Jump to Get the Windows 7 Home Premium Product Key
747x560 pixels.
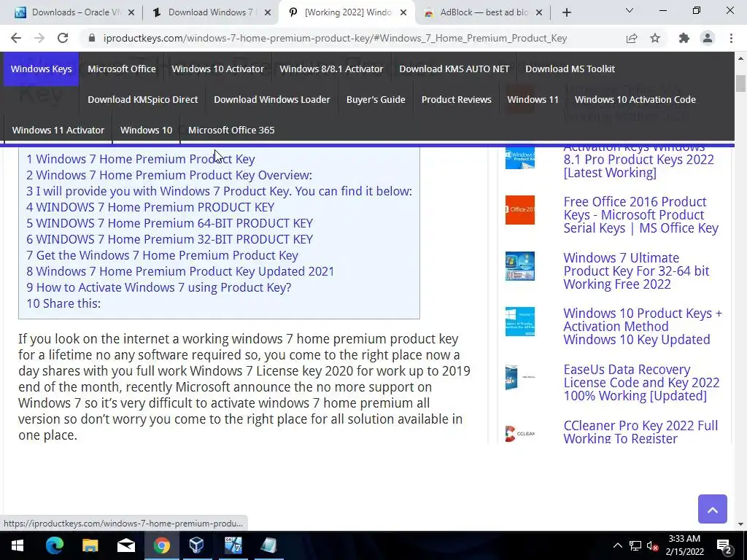tap(162, 255)
